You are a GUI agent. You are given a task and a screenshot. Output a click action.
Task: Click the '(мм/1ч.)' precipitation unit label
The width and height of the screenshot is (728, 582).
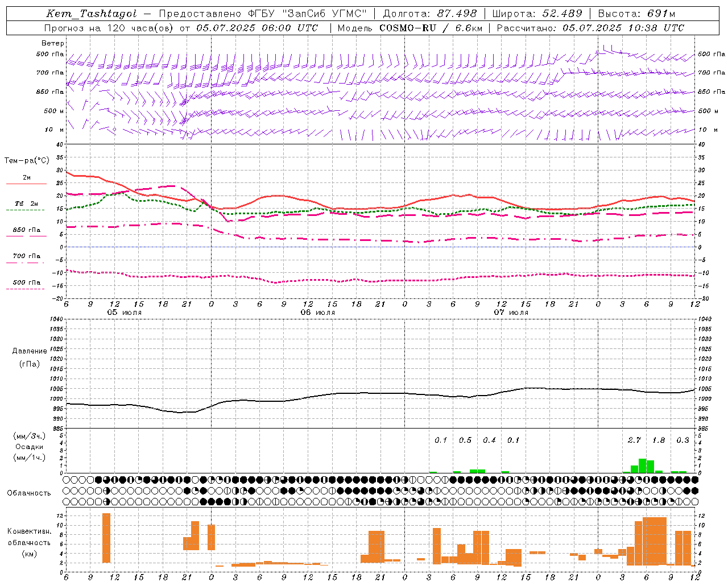(x=29, y=458)
